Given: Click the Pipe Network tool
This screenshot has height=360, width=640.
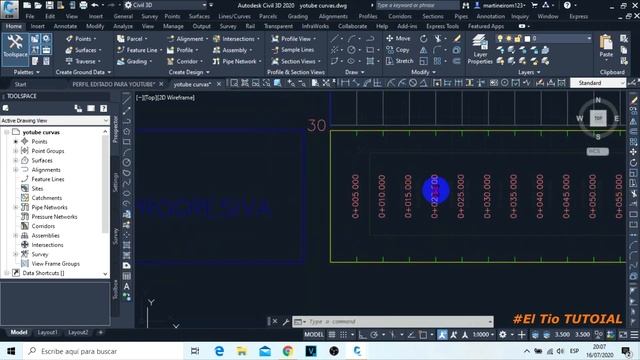Looking at the screenshot, I should 236,61.
